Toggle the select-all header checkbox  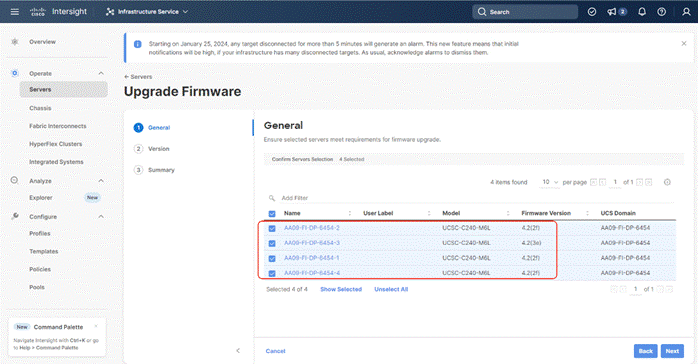pos(272,214)
